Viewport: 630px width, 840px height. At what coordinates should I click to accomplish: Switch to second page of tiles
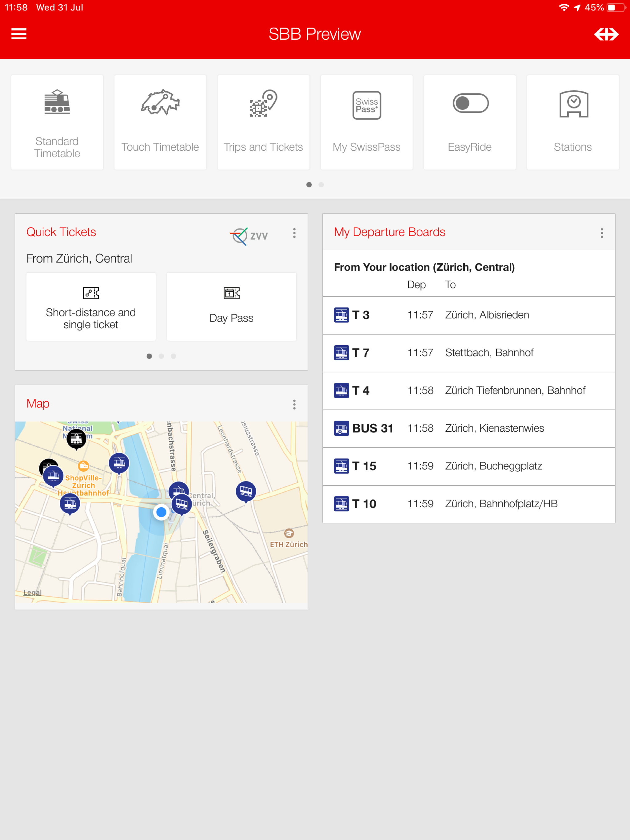point(321,184)
